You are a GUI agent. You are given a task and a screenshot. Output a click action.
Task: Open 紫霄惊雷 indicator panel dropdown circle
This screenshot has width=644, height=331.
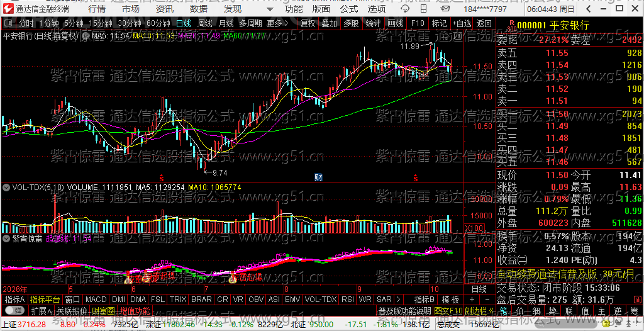tap(6, 238)
